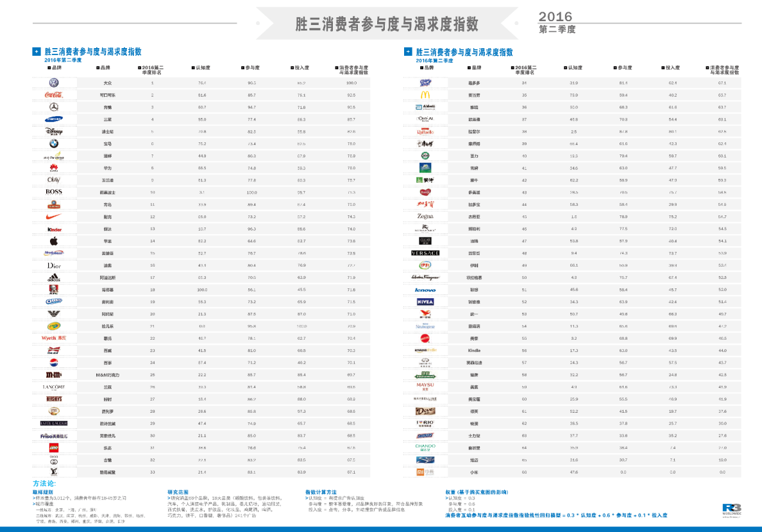Select the Coca-Cola logo
Screen dimensions: 762x532
[54, 95]
